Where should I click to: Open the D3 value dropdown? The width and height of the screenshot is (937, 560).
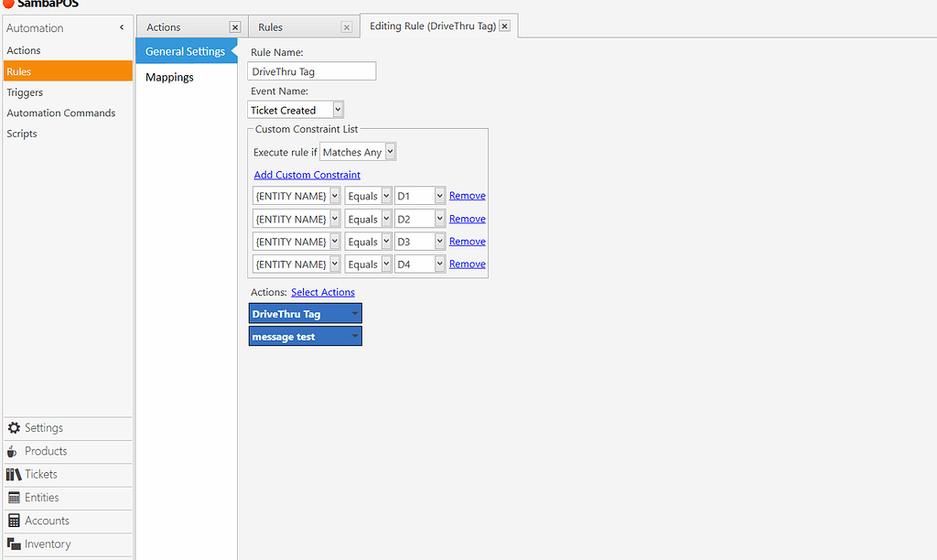pos(439,242)
